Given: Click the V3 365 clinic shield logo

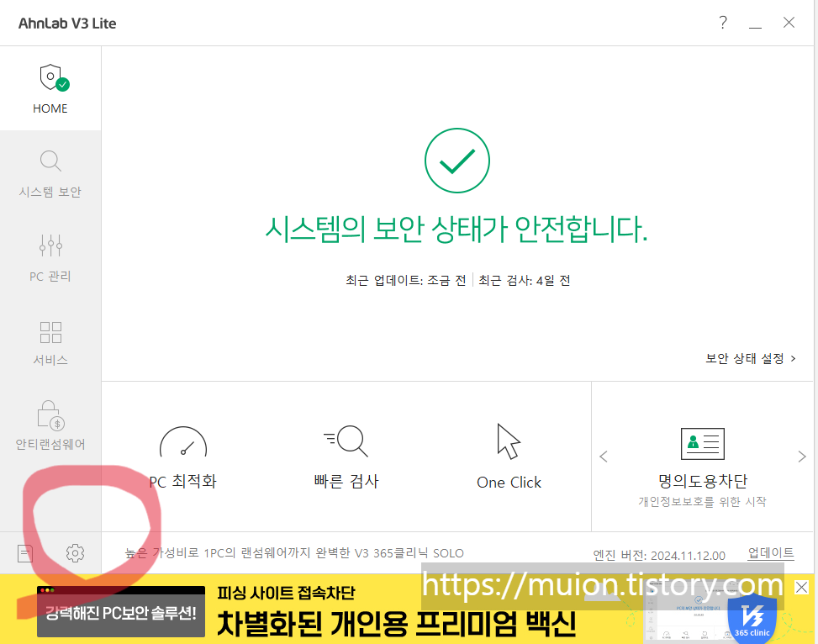Looking at the screenshot, I should click(752, 619).
